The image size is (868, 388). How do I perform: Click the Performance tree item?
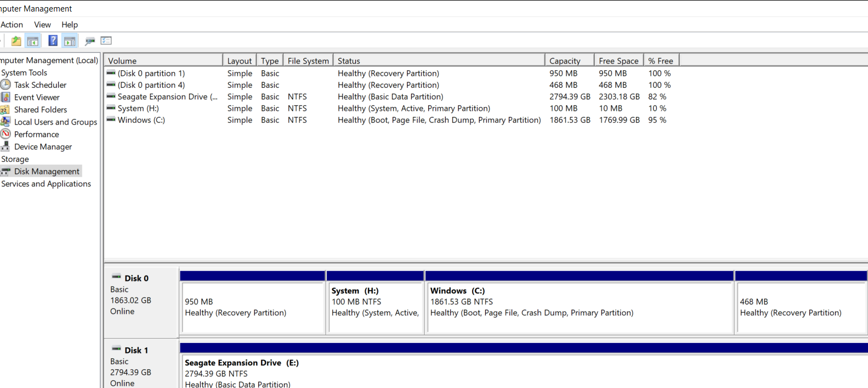pos(36,134)
